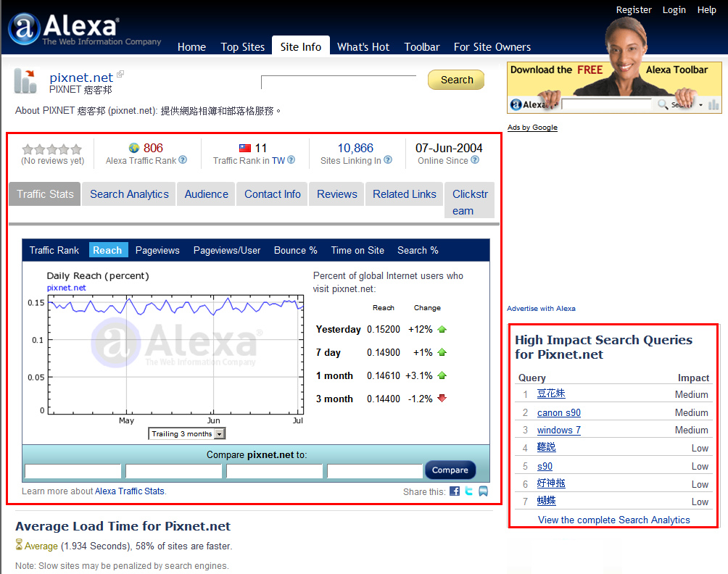Image resolution: width=728 pixels, height=574 pixels.
Task: Click the bar chart site icon beside pixnet.net
Action: coord(25,80)
